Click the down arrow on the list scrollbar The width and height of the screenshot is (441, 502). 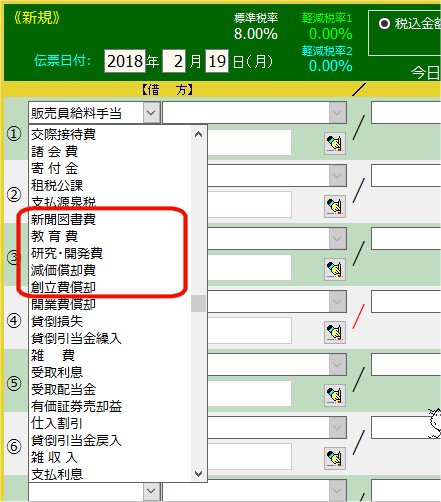tap(198, 474)
